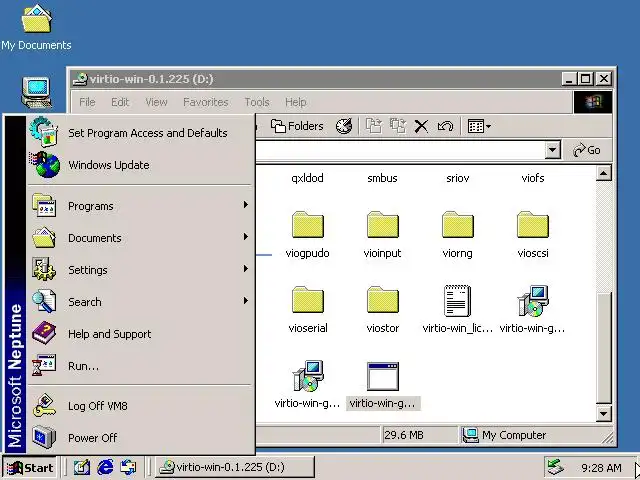Launch Internet Explorer from quick launch
640x480 pixels.
click(x=105, y=467)
